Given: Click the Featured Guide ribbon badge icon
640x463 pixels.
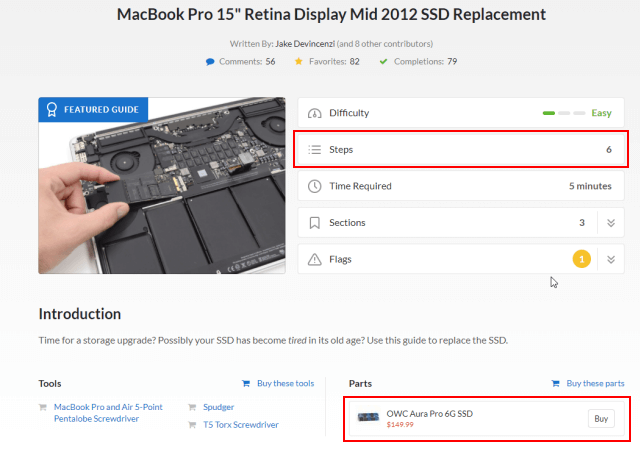Looking at the screenshot, I should click(x=52, y=109).
